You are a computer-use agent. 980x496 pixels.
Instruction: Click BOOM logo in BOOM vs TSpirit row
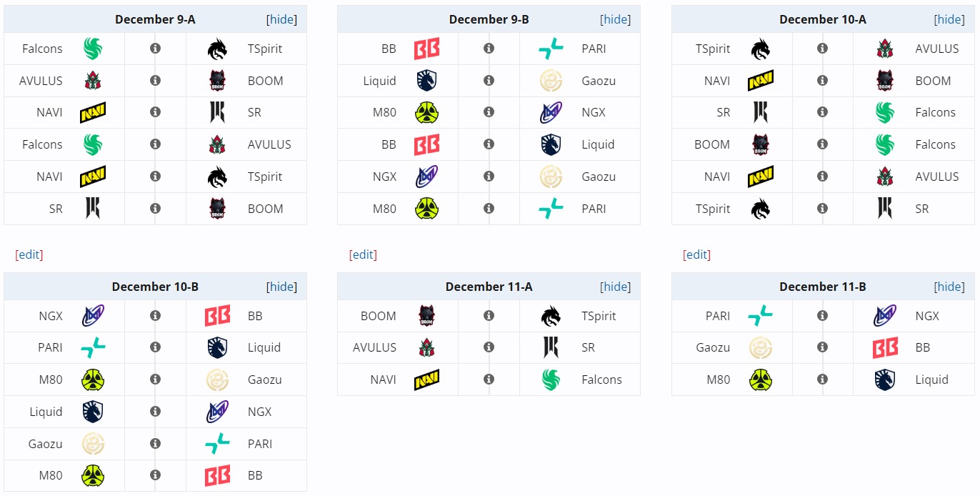coord(426,316)
